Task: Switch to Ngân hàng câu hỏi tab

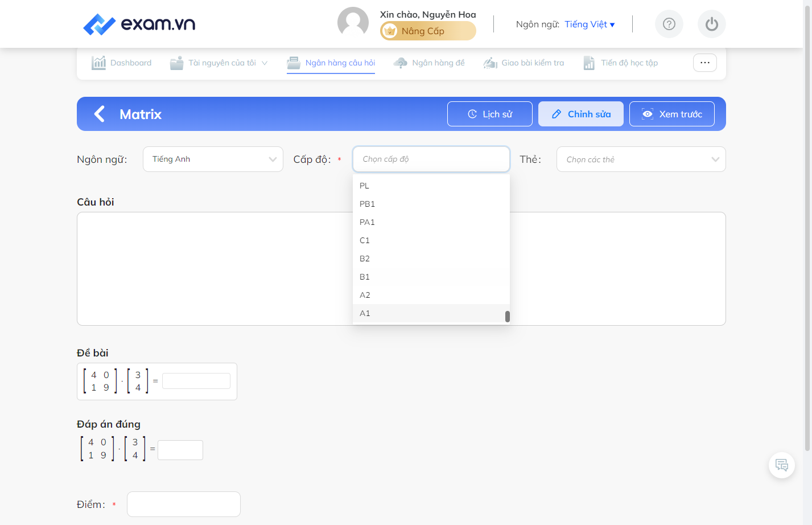Action: click(331, 63)
